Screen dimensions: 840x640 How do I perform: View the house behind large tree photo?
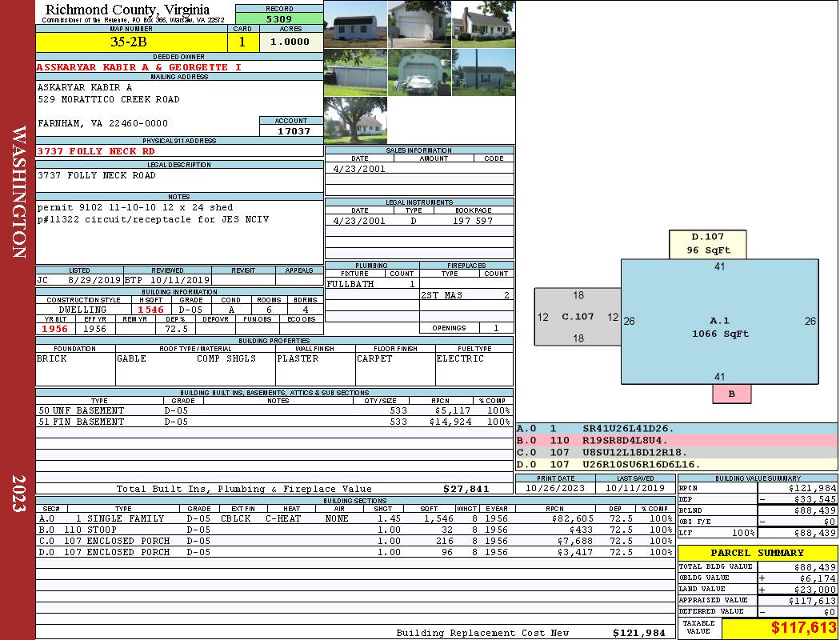click(x=355, y=120)
